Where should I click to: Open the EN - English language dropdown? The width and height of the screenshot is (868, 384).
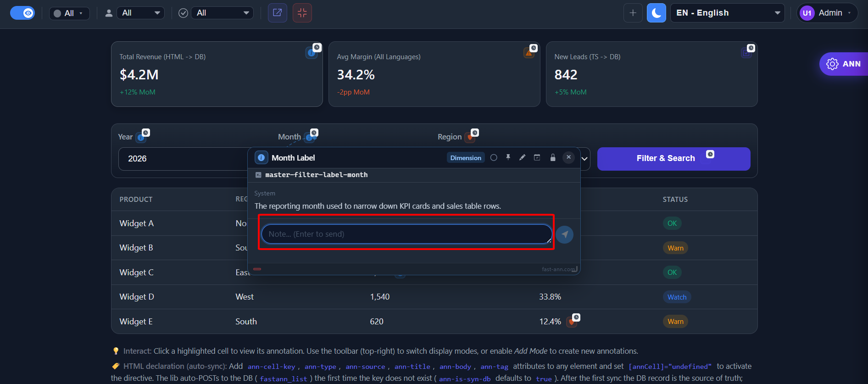728,13
